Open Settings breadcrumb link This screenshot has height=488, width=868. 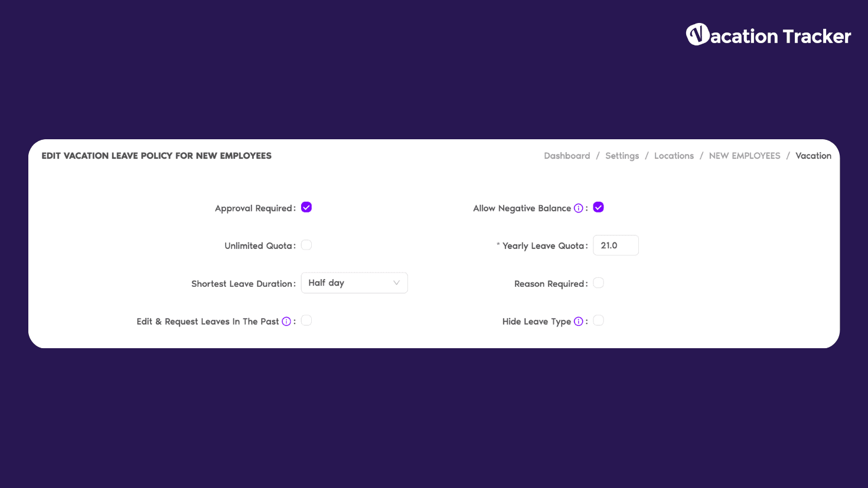[622, 156]
